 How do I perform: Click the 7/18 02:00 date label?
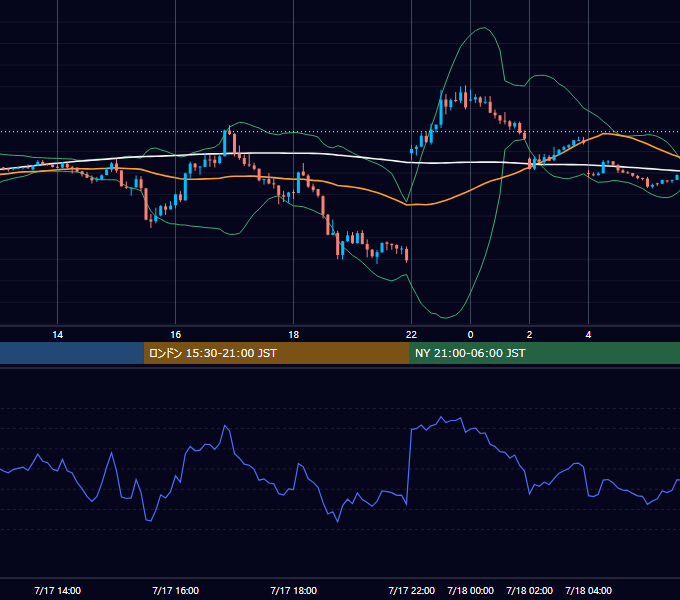529,590
